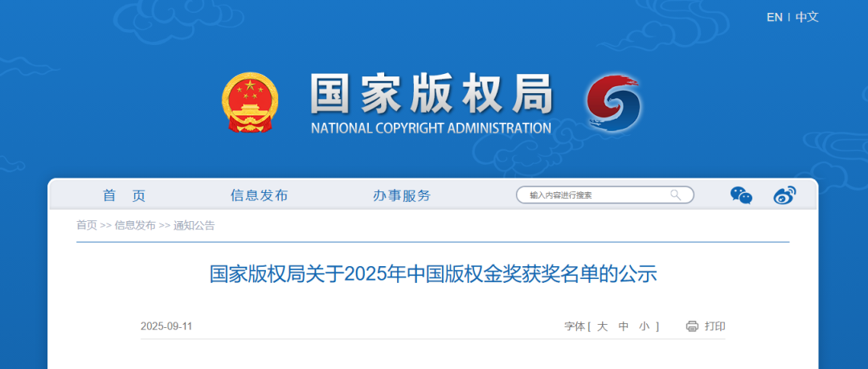Viewport: 868px width, 369px height.
Task: Click the search magnifier icon
Action: point(675,195)
